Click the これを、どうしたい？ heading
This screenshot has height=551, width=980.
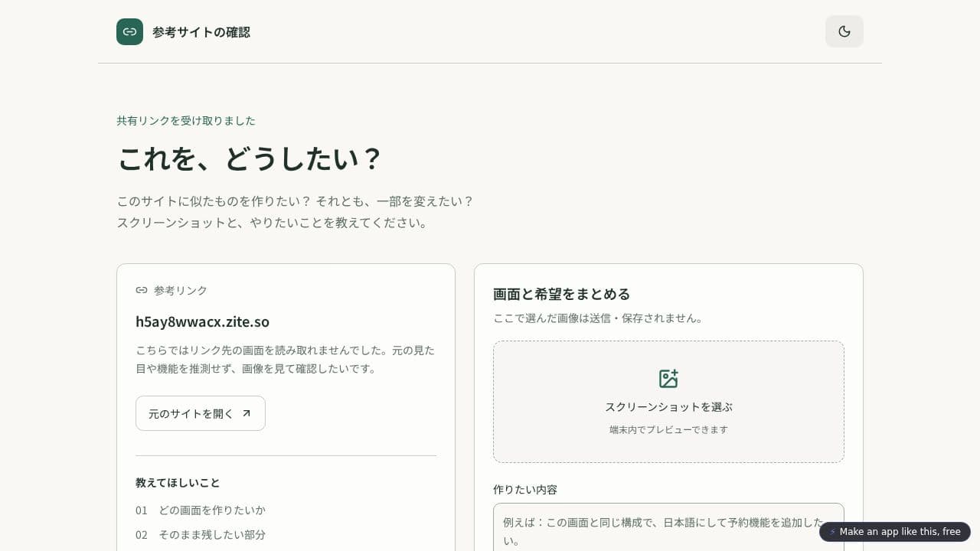[x=249, y=158]
